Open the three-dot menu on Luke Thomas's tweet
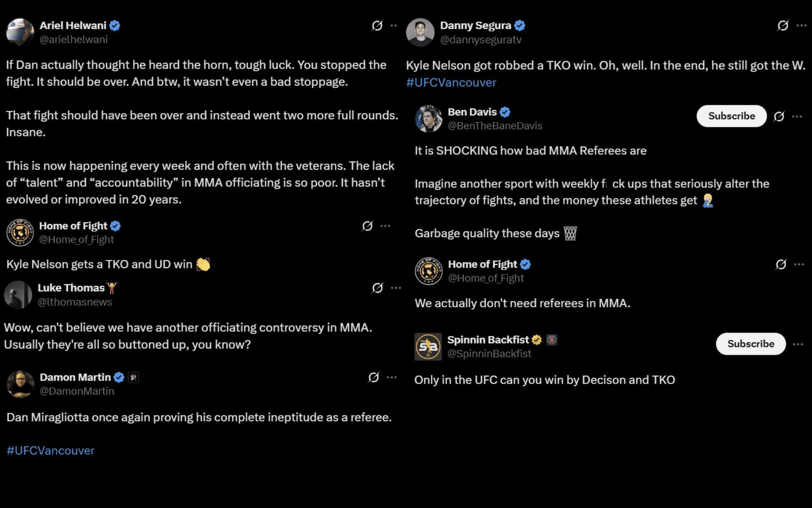812x508 pixels. click(396, 288)
